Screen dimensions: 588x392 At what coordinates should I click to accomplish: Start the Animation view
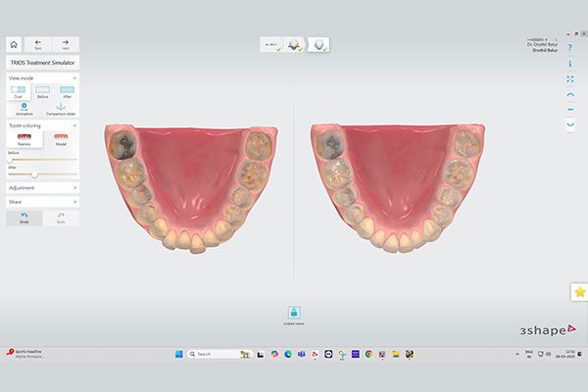(24, 109)
